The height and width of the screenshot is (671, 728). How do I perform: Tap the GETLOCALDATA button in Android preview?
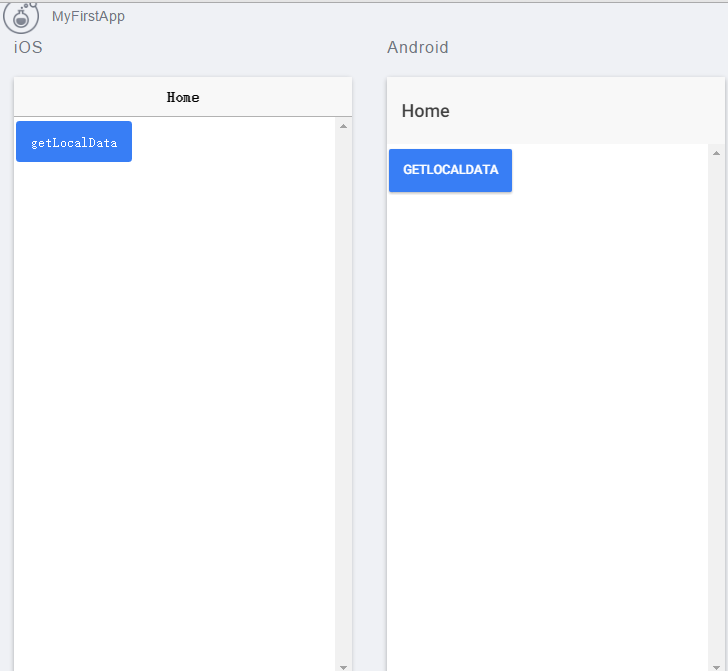(450, 170)
